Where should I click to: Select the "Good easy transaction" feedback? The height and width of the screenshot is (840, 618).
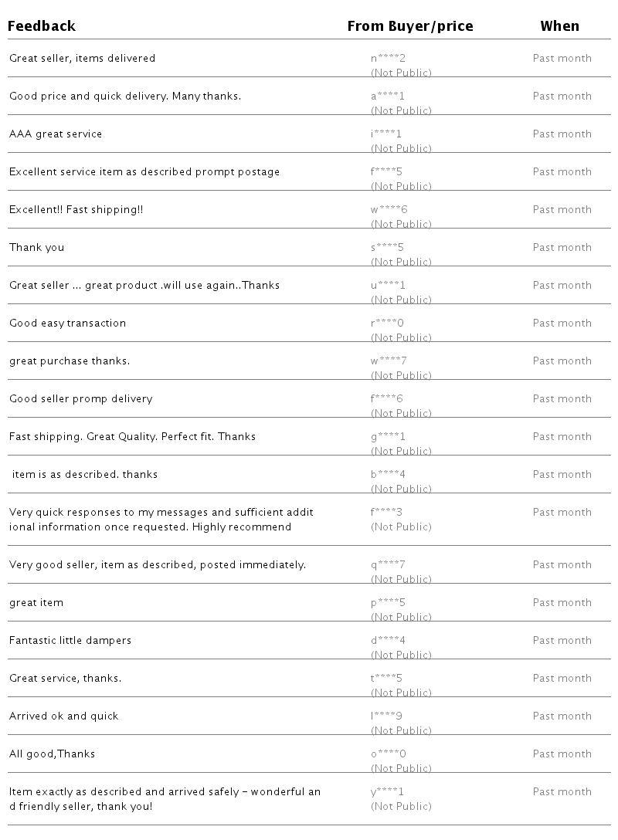coord(67,323)
